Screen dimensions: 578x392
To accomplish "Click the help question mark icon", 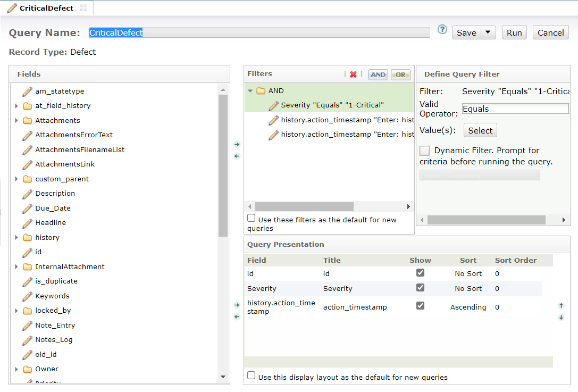I will [442, 30].
